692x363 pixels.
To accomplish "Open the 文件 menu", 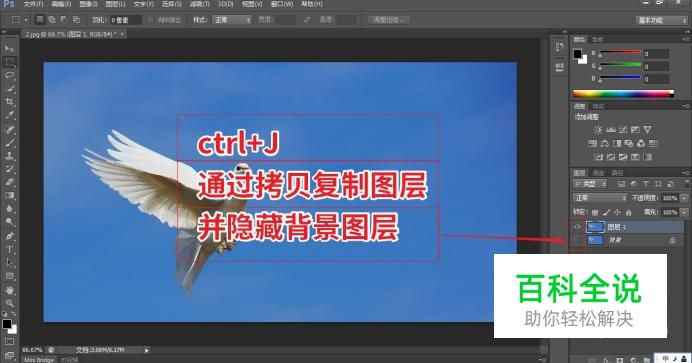I will click(33, 4).
